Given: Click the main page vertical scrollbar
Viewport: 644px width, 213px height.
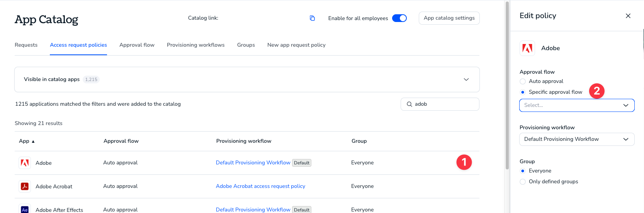Looking at the screenshot, I should click(507, 85).
